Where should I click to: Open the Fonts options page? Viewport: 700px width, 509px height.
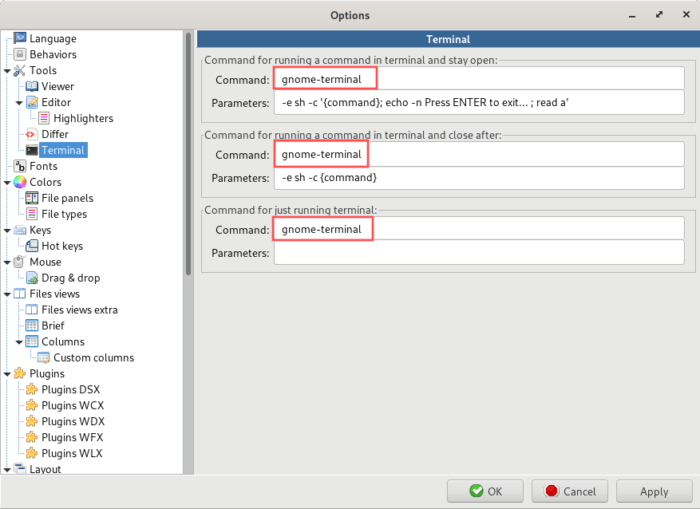coord(43,166)
